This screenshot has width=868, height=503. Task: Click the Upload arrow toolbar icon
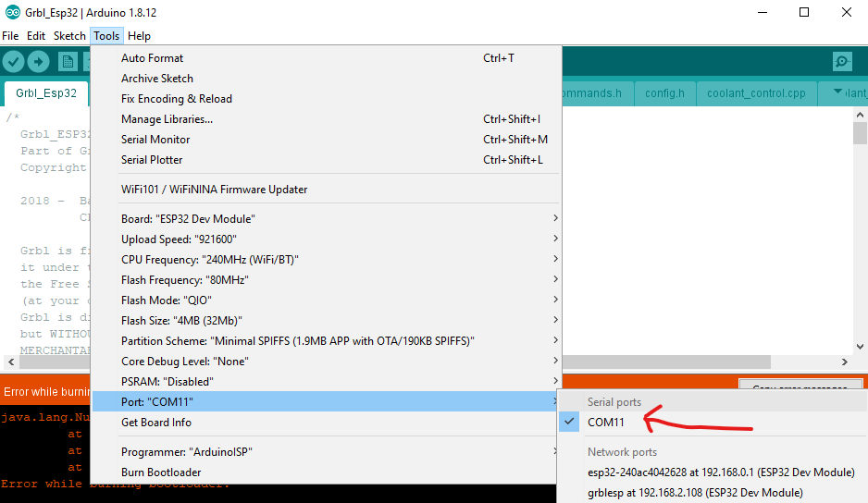(38, 61)
